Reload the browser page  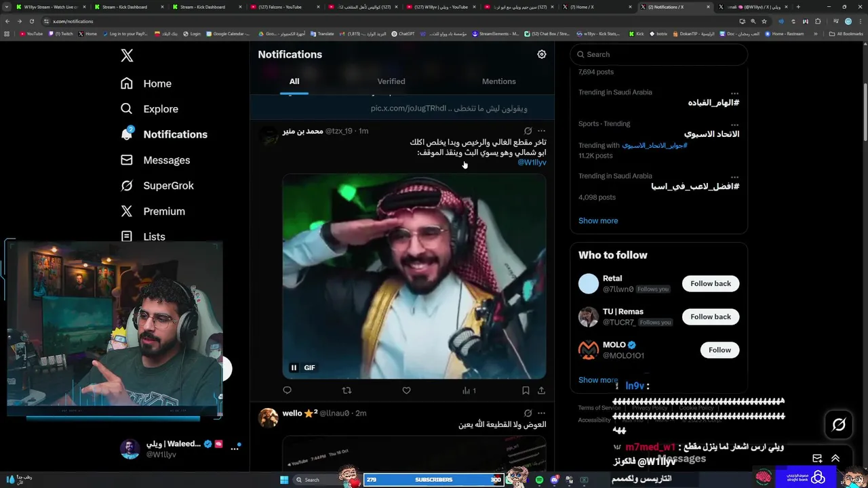33,21
